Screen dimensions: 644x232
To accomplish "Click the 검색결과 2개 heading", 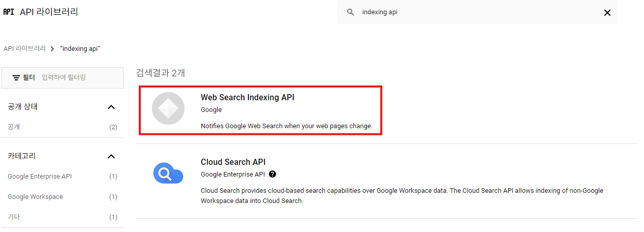I will (161, 73).
